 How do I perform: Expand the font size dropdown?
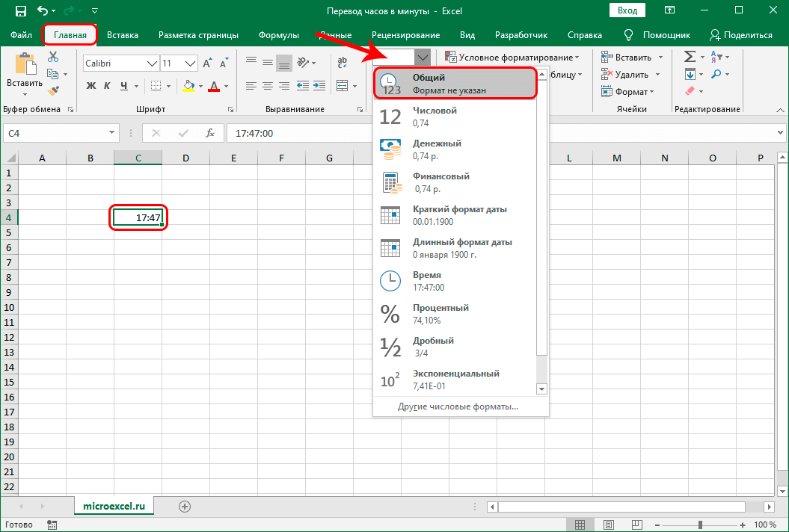point(189,64)
